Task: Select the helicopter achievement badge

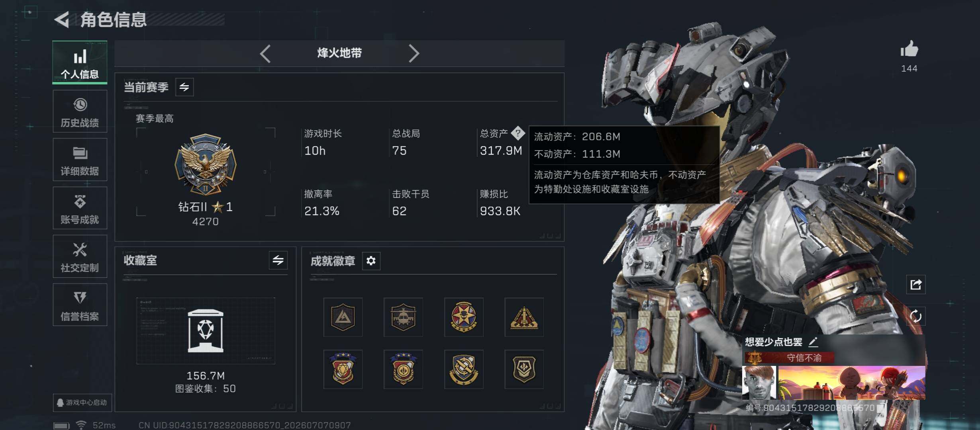Action: [x=403, y=317]
